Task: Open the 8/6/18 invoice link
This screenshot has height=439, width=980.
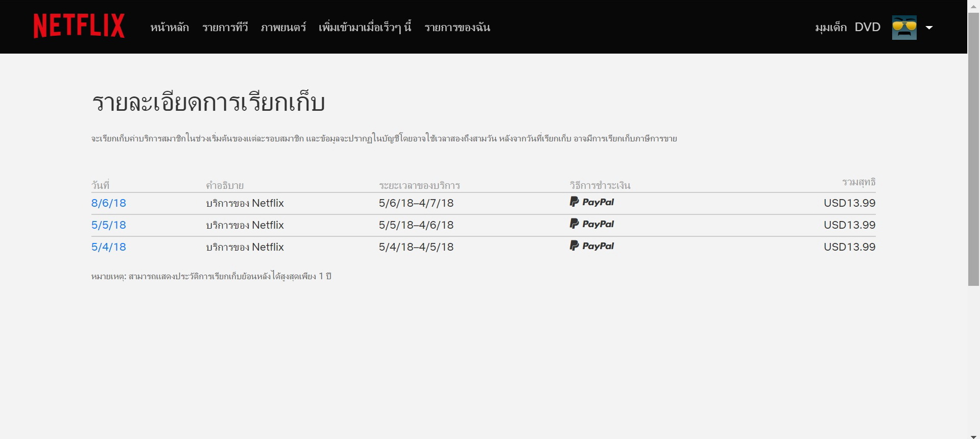Action: [x=109, y=203]
